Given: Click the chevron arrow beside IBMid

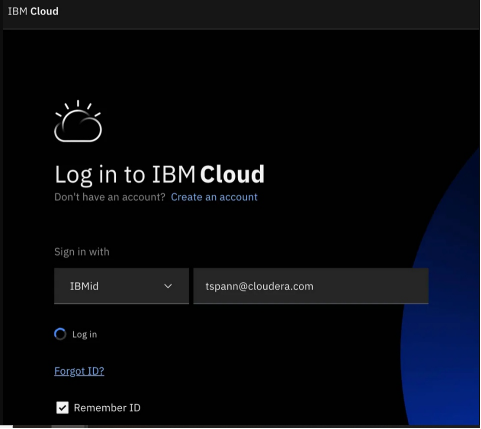Looking at the screenshot, I should (x=168, y=286).
